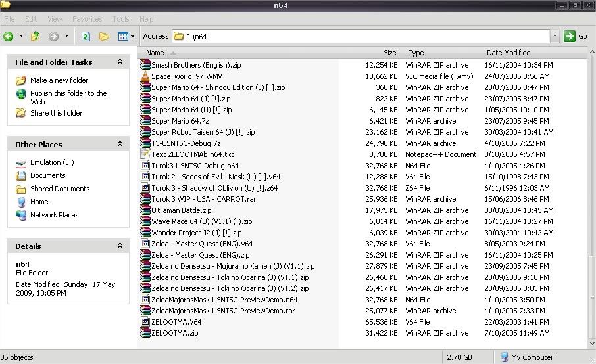596x364 pixels.
Task: Click file name ZELOOTMA.zip
Action: 175,333
